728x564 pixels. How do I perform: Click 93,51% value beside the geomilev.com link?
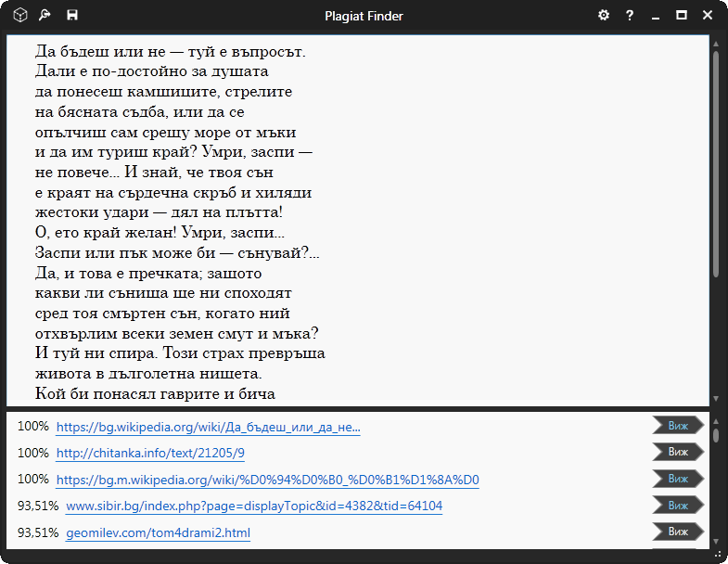coord(38,532)
